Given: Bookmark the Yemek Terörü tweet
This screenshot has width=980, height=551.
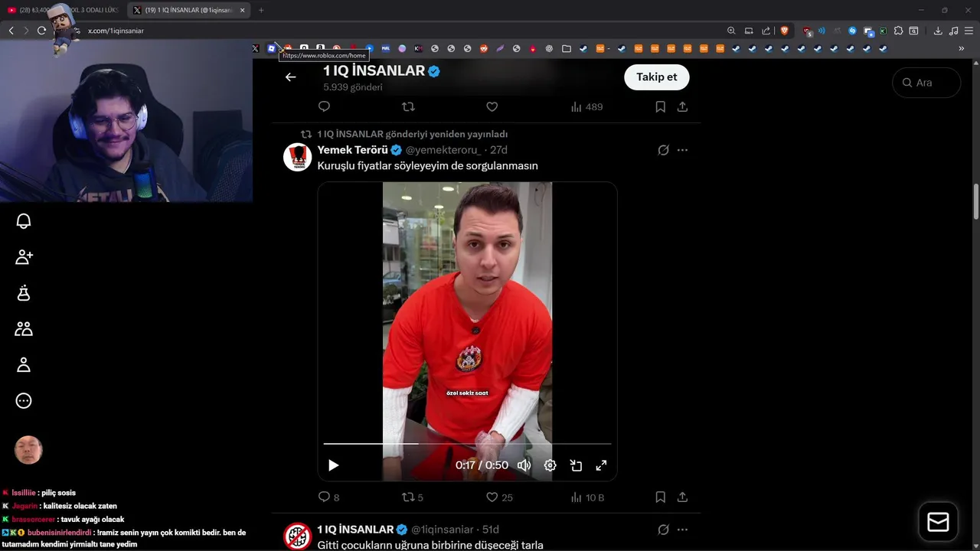Looking at the screenshot, I should point(660,497).
